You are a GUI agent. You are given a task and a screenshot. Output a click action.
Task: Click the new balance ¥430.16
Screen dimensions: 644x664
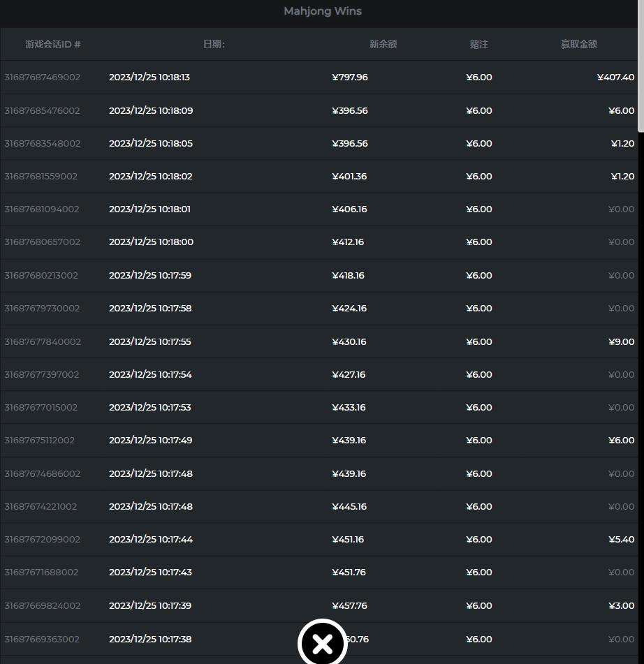point(349,341)
